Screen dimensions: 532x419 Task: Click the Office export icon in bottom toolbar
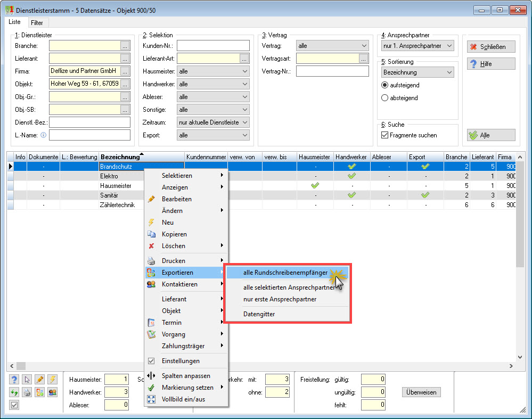pyautogui.click(x=40, y=392)
